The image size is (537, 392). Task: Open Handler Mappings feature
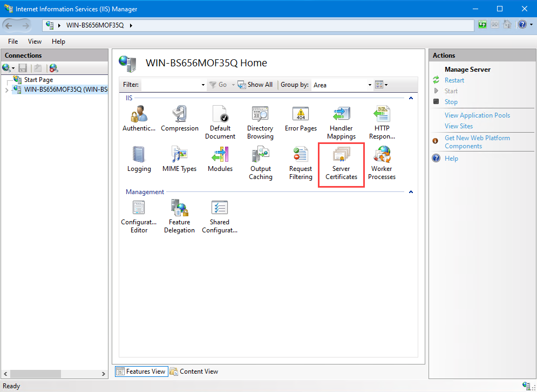coord(341,122)
